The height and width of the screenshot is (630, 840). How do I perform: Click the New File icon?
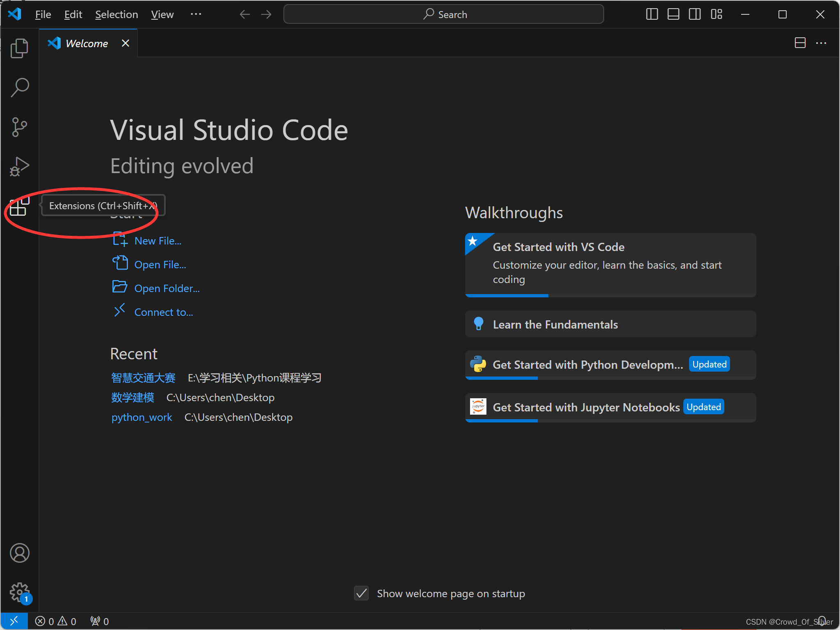(x=120, y=239)
